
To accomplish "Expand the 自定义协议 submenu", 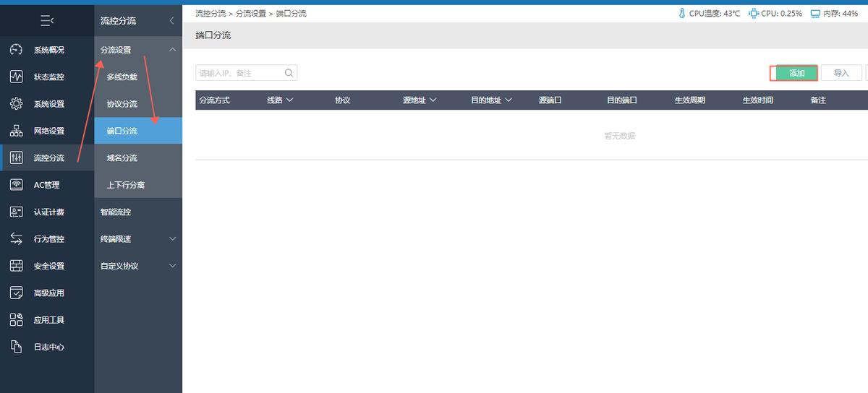I will point(172,266).
